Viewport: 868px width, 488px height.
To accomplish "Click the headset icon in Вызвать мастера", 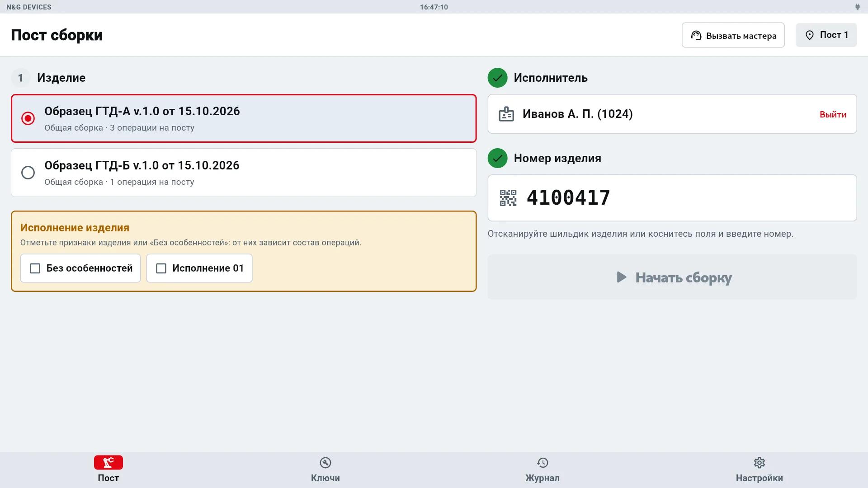I will tap(696, 35).
